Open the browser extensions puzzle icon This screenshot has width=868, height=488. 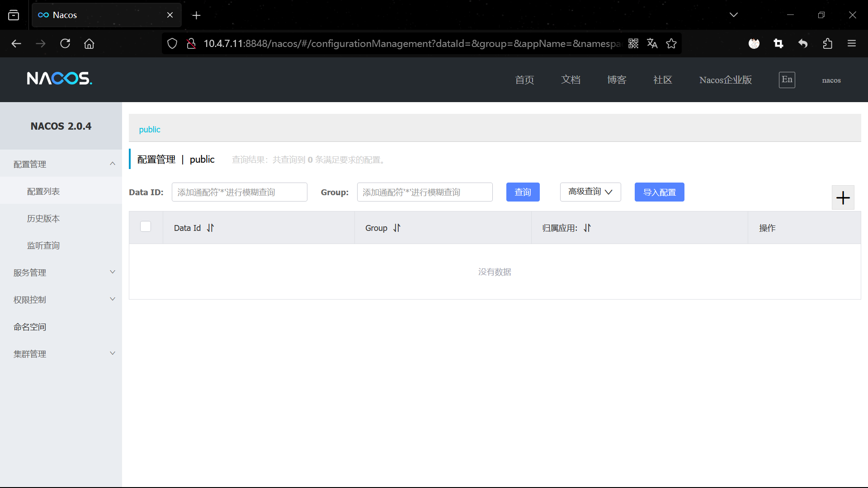(x=827, y=43)
